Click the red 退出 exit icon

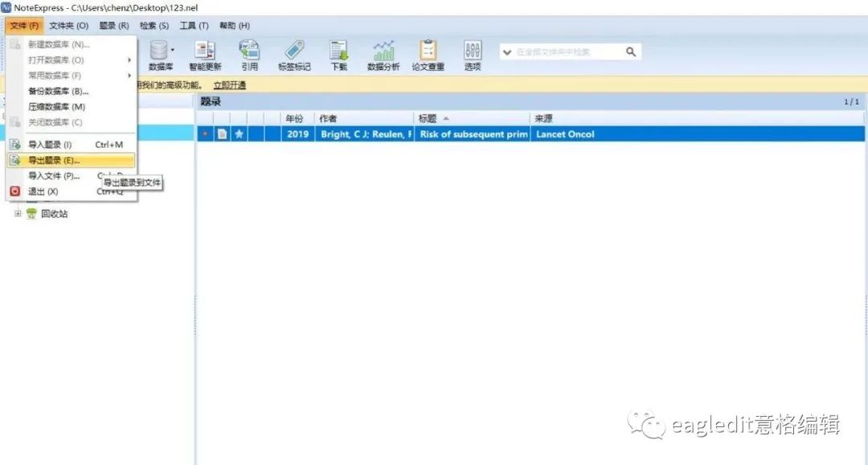point(15,191)
